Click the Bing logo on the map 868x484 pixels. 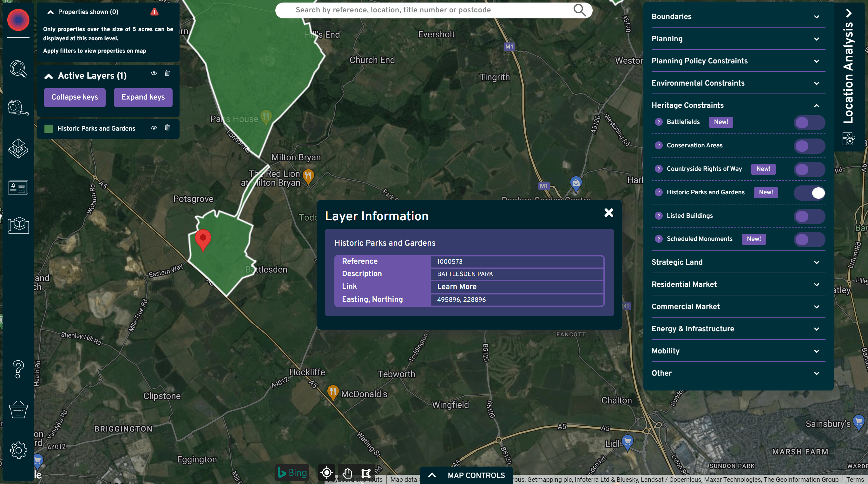tap(292, 473)
